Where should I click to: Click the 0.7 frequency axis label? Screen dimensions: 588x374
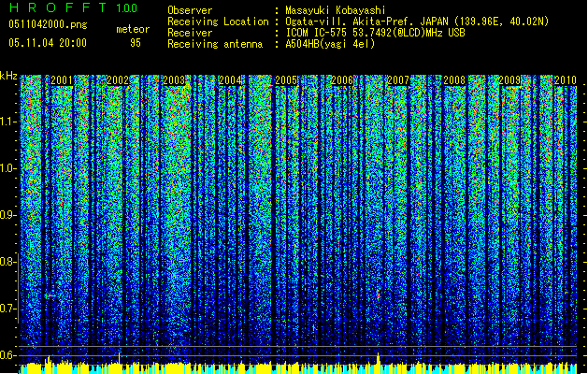click(7, 309)
